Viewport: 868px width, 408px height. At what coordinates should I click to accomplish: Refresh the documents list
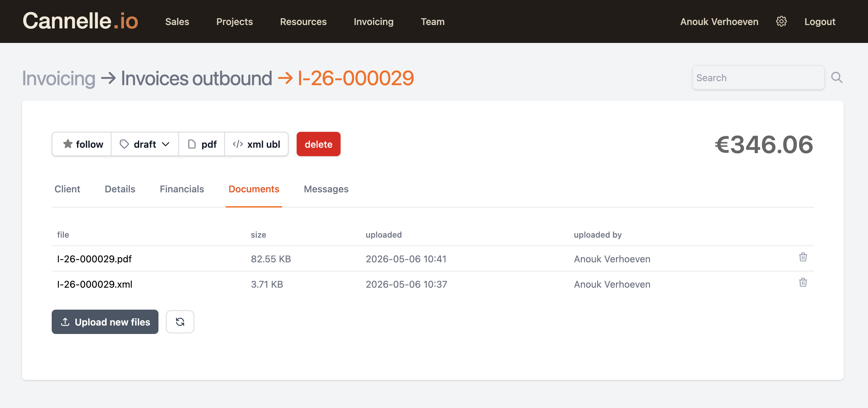(180, 322)
